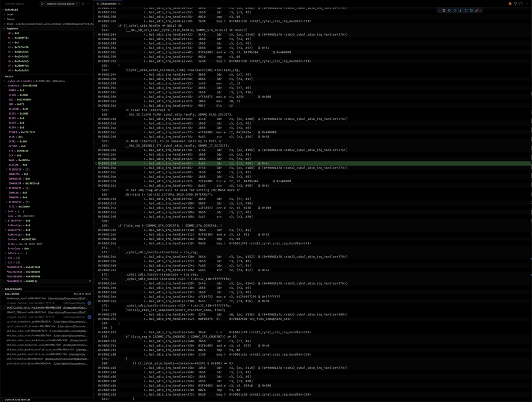Click the orange extension icon in editor title bar
The height and width of the screenshot is (402, 532).
coord(510,4)
